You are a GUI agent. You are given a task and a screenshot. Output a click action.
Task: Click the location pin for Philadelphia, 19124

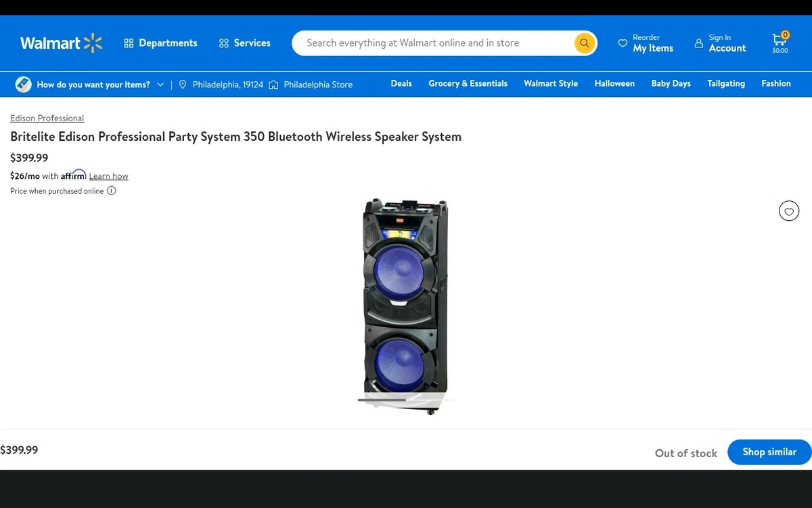tap(183, 85)
